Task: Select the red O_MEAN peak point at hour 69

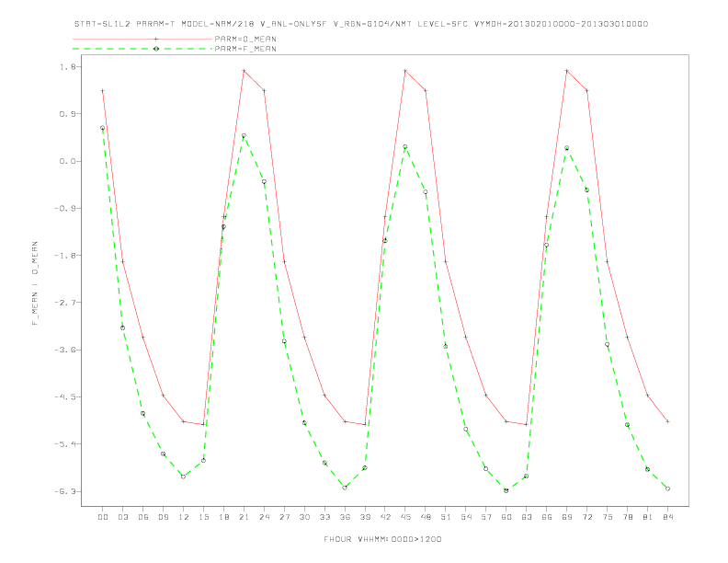Action: pyautogui.click(x=567, y=71)
